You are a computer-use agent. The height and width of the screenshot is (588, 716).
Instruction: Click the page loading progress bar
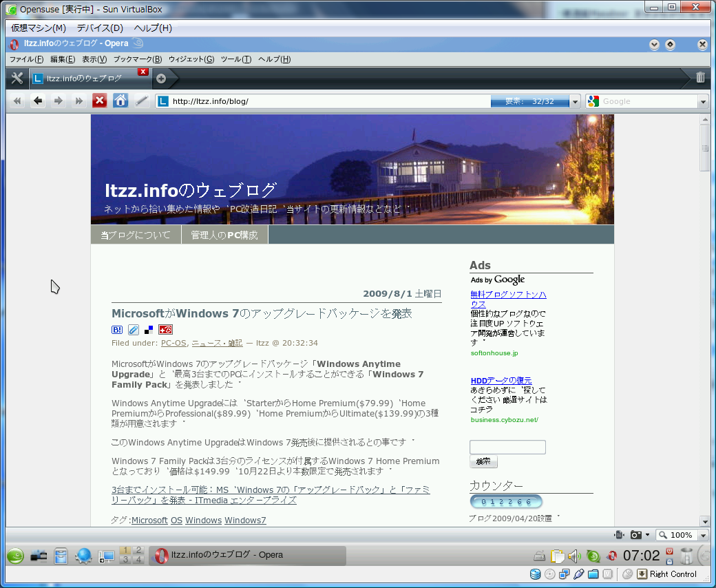coord(529,101)
